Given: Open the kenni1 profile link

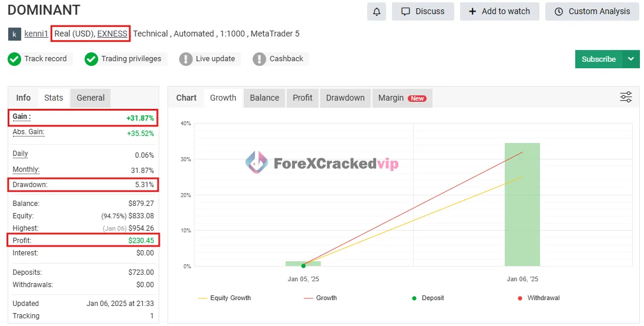Looking at the screenshot, I should 36,34.
